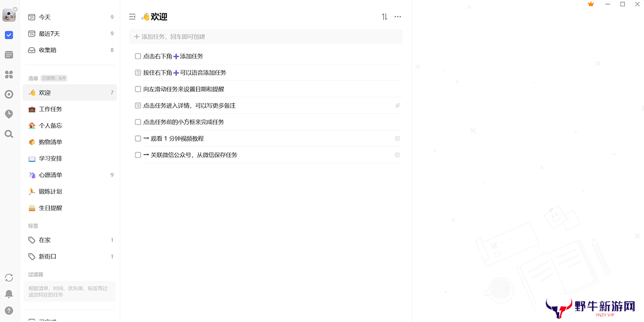
Task: Open the 收集箱 inbox list
Action: 70,50
